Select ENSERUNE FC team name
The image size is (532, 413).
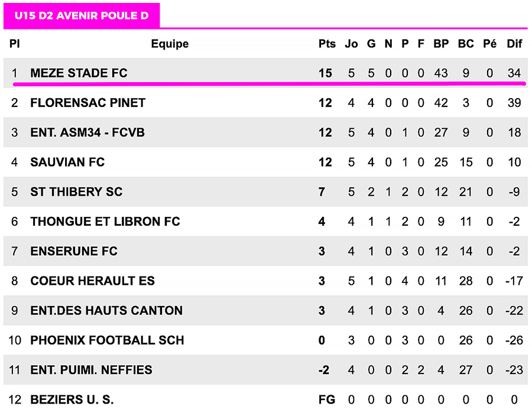tap(74, 251)
